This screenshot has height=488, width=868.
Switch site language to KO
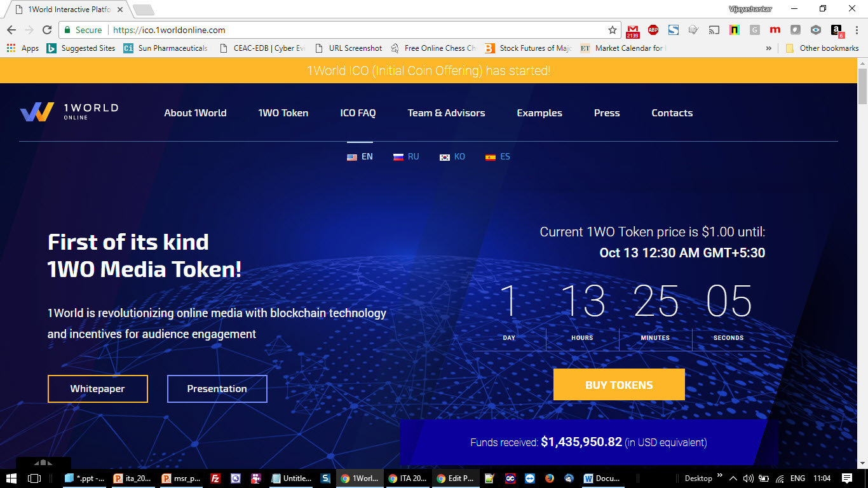pos(452,156)
